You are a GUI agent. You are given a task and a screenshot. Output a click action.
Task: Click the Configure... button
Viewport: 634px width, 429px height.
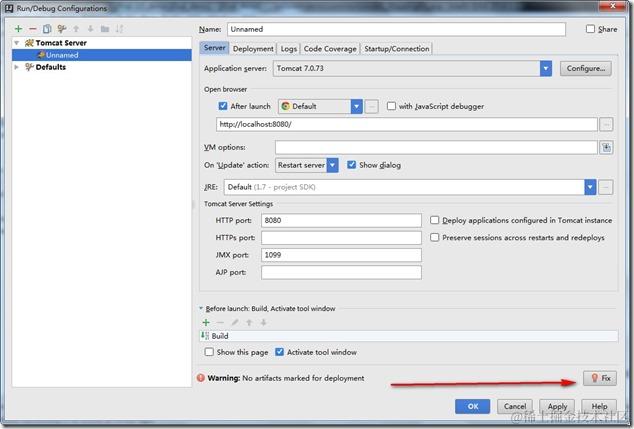point(586,68)
